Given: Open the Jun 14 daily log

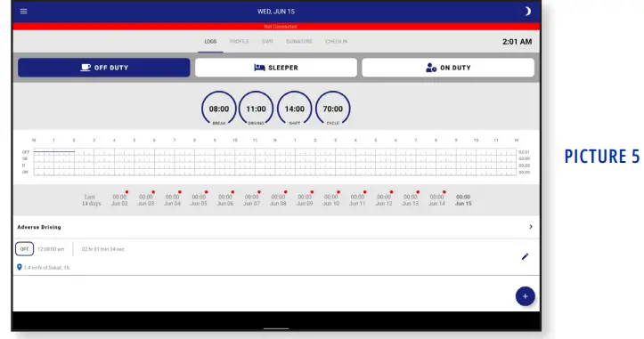Looking at the screenshot, I should [437, 200].
